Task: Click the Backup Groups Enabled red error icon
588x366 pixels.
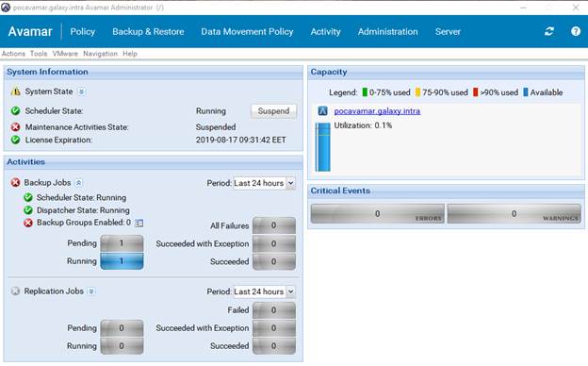Action: tap(28, 223)
